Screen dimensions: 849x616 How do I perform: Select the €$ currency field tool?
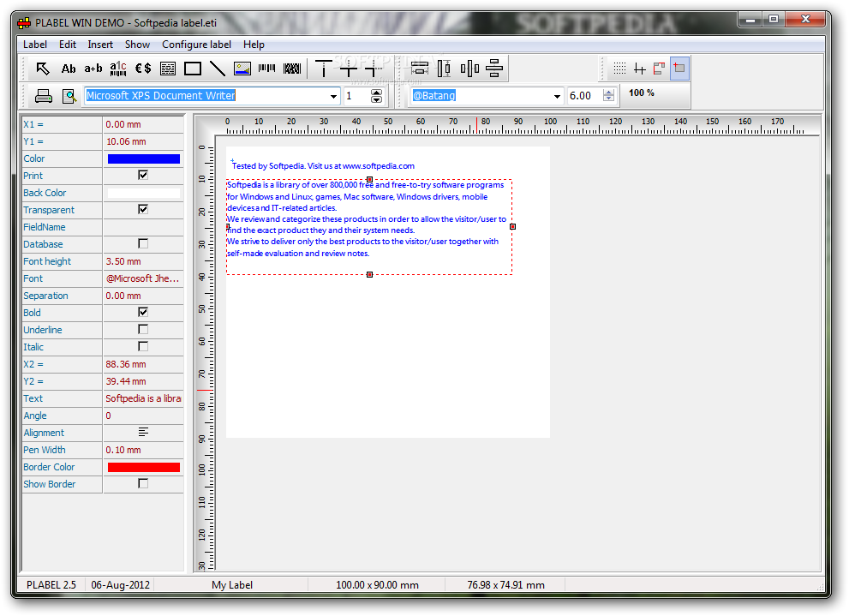(x=143, y=69)
